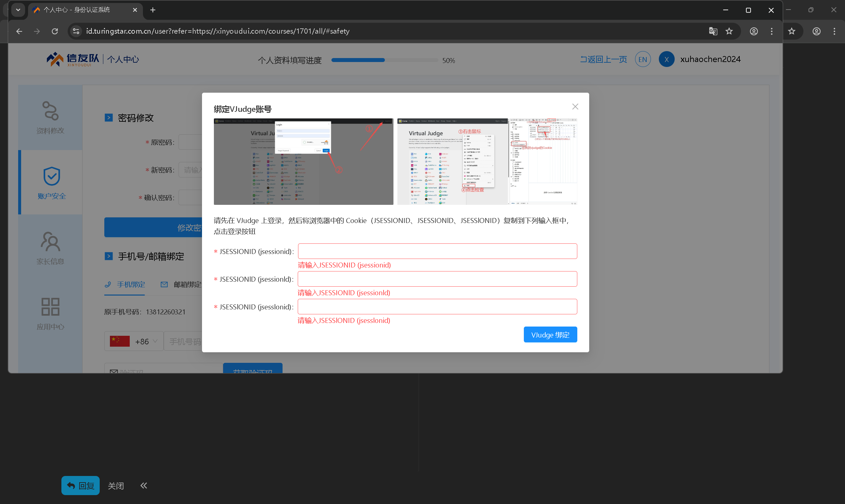
Task: Click the third JSESSlONID (jesslonid) input field
Action: tap(437, 307)
